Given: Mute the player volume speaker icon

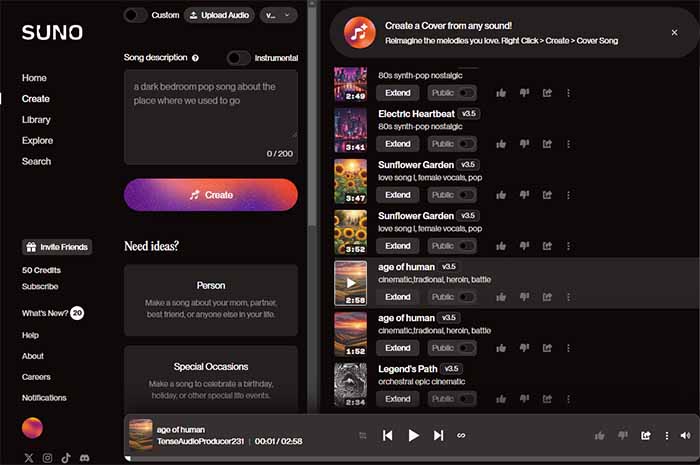Looking at the screenshot, I should tap(685, 436).
